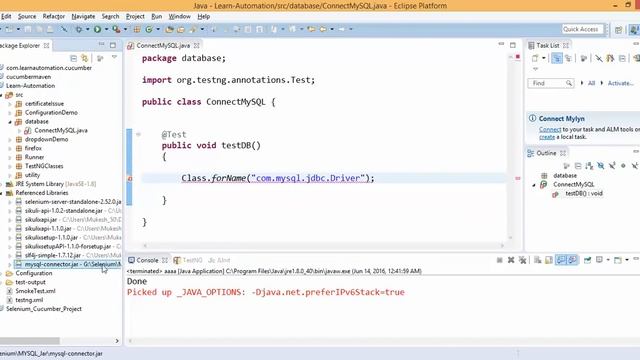This screenshot has width=640, height=360.
Task: Toggle Focus on Workweek in Task List
Action: coord(584,58)
